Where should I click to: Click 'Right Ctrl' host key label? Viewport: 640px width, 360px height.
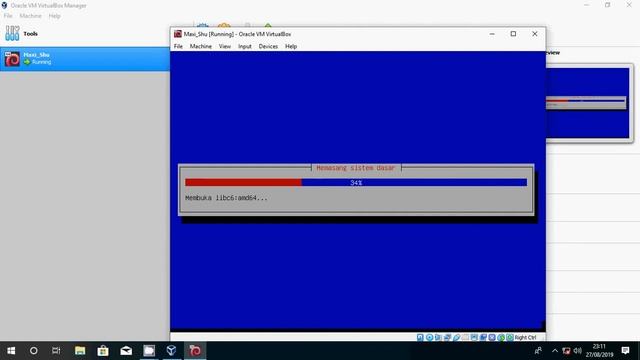coord(525,338)
